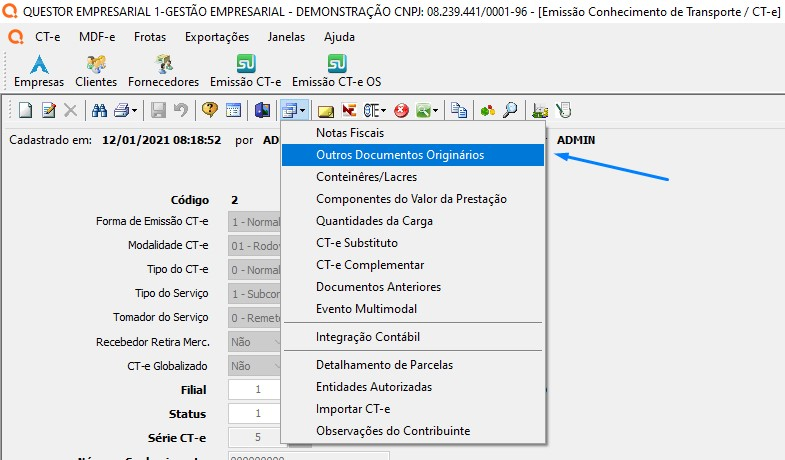Open dropdown arrow next to printer icon
Screen dimensions: 785x460
click(x=133, y=110)
